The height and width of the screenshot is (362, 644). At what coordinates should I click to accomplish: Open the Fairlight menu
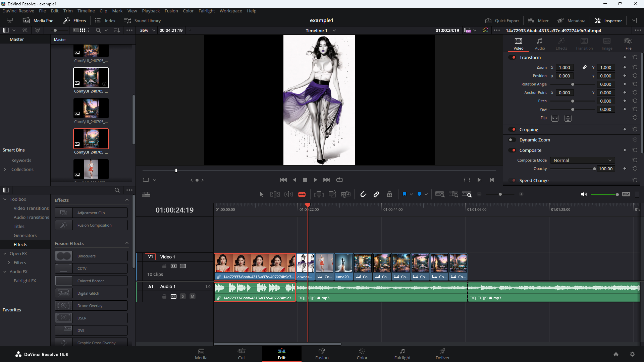[x=206, y=11]
